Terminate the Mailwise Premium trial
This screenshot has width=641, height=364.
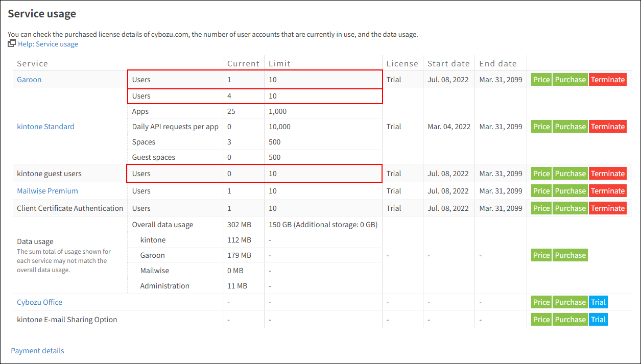point(607,190)
